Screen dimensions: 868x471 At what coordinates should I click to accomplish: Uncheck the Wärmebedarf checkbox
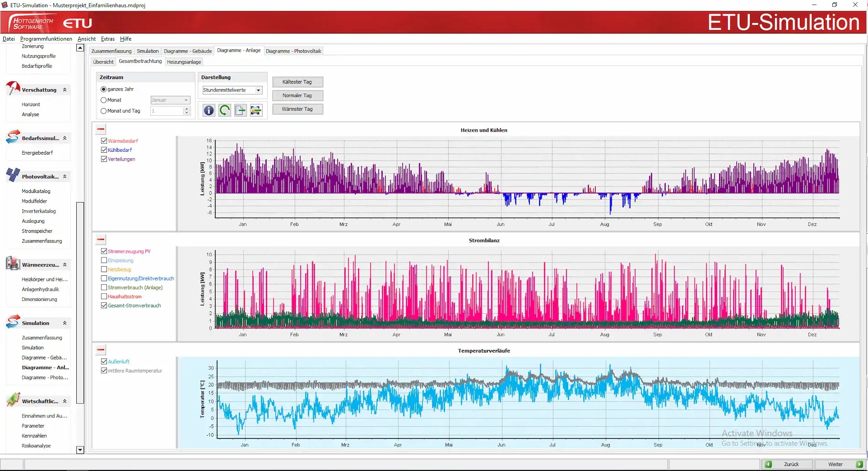[x=104, y=141]
